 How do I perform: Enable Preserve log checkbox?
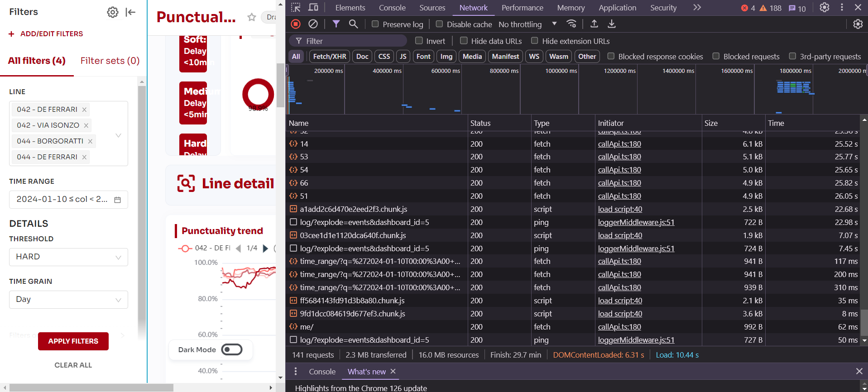point(375,24)
